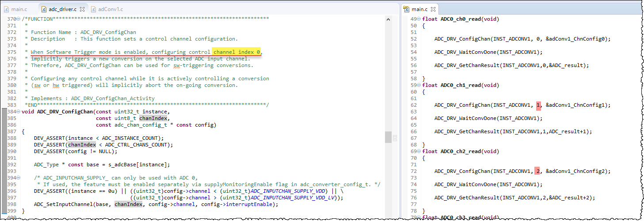The height and width of the screenshot is (221, 644).
Task: Click 'ADC0_ch2_read' function name in main.c
Action: click(x=461, y=151)
